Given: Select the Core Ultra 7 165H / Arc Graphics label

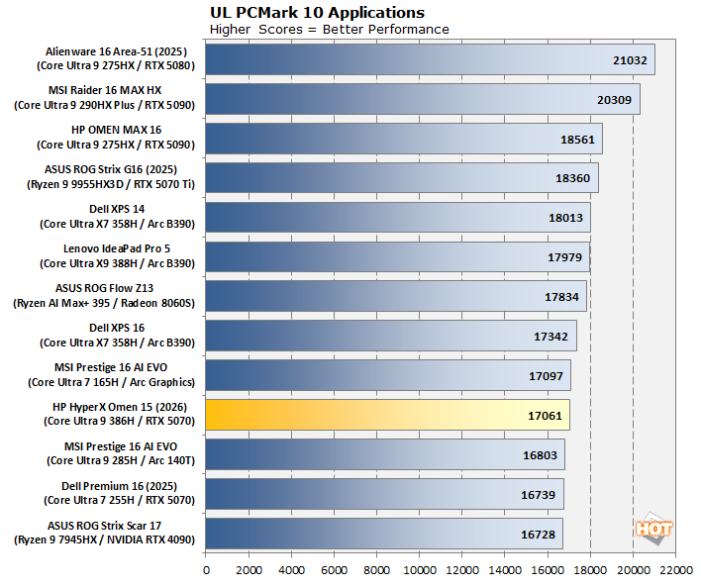Looking at the screenshot, I should pos(111,382).
